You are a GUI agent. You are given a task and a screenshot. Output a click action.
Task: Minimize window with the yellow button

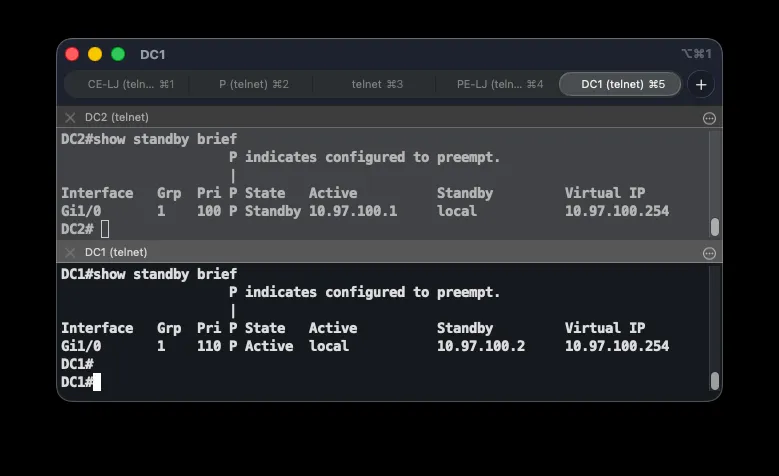[x=95, y=54]
